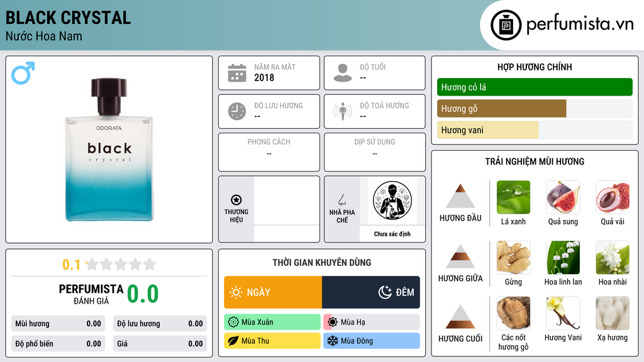Click the Phong cách card
Screen dimensions: 644x362
[x=269, y=152]
